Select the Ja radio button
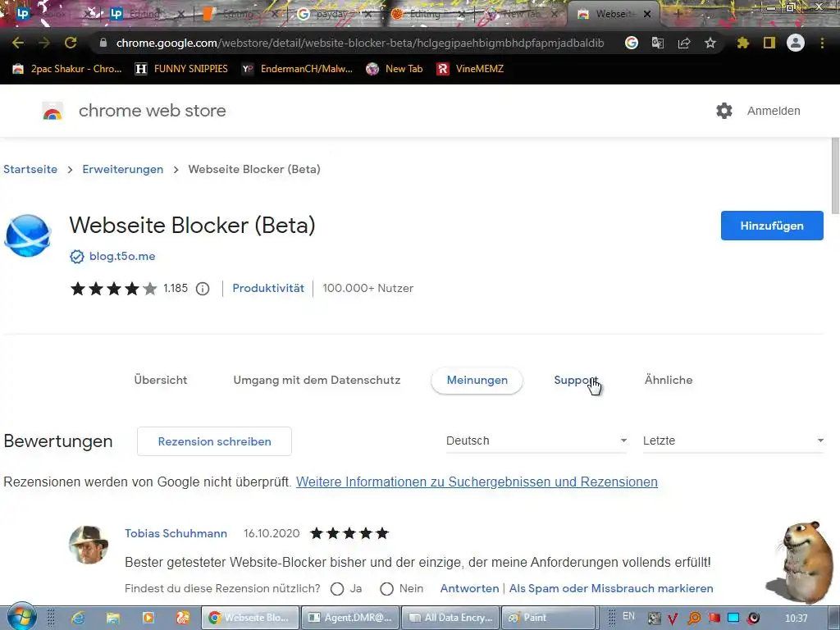The width and height of the screenshot is (840, 630). (337, 589)
